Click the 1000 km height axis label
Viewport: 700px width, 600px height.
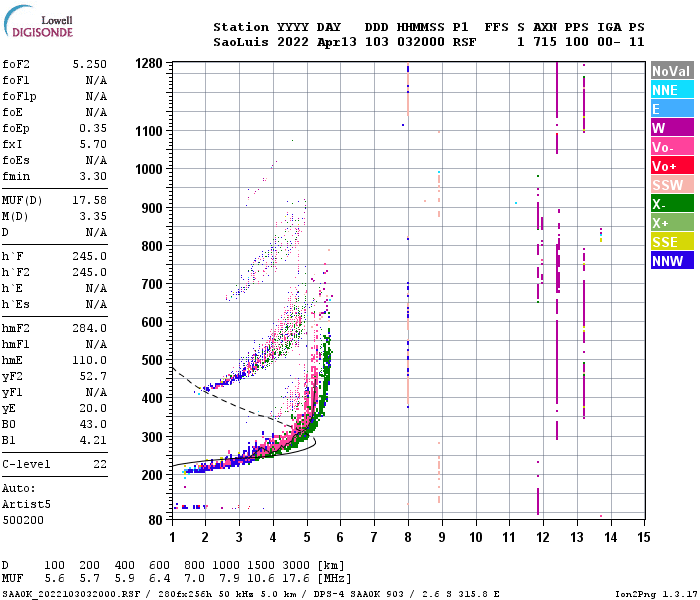click(149, 170)
